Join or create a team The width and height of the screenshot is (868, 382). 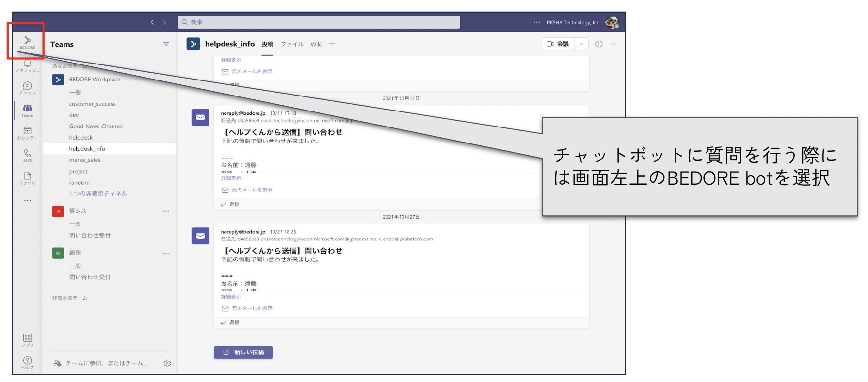(x=101, y=363)
